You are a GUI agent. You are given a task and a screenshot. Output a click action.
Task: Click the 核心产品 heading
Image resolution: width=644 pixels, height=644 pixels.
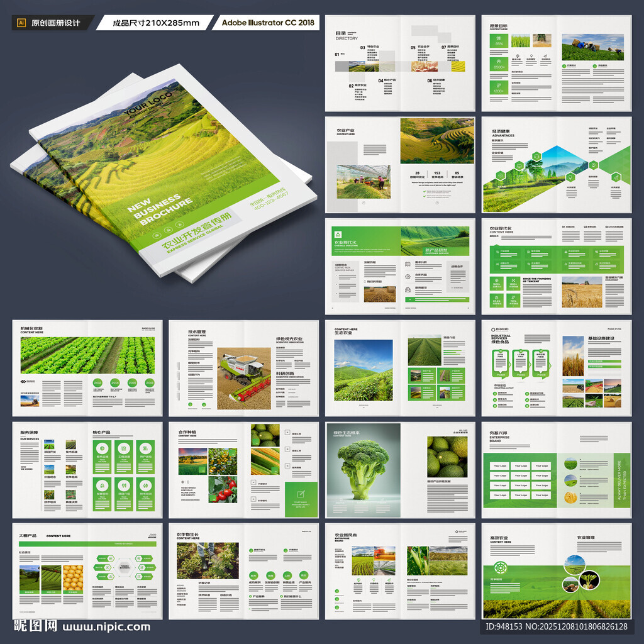pos(101,432)
